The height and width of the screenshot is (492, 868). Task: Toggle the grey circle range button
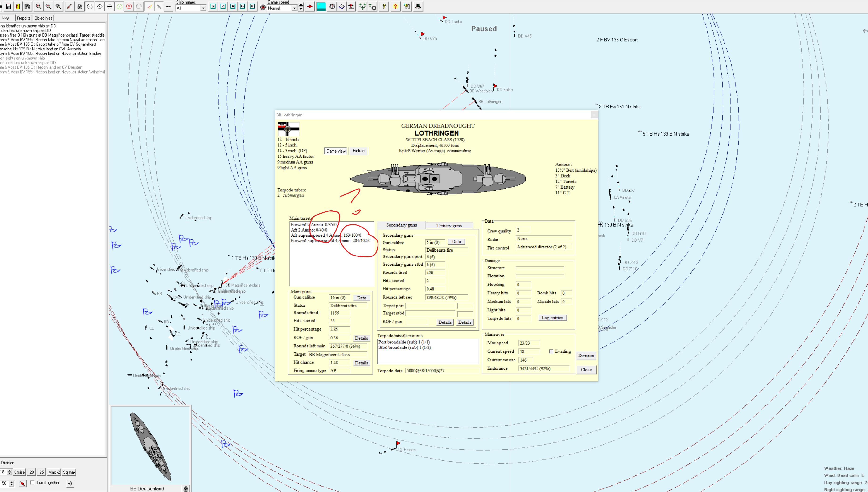[x=139, y=6]
